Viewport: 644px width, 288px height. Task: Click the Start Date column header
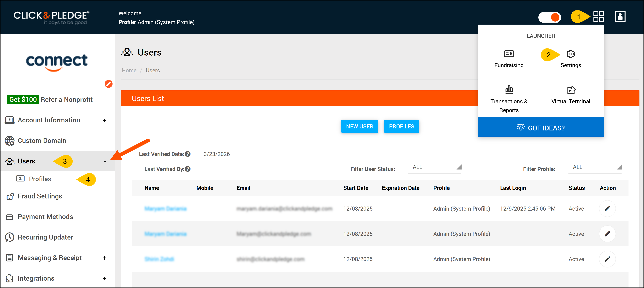[355, 188]
